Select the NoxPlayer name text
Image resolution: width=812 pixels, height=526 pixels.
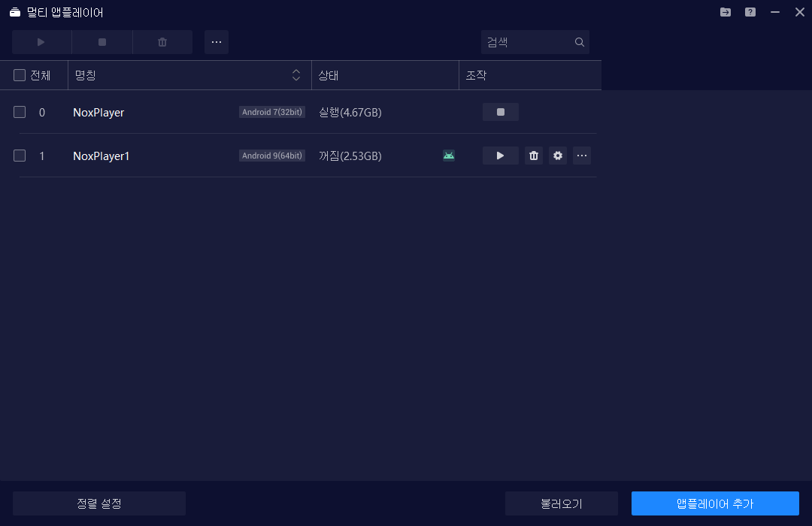tap(98, 113)
